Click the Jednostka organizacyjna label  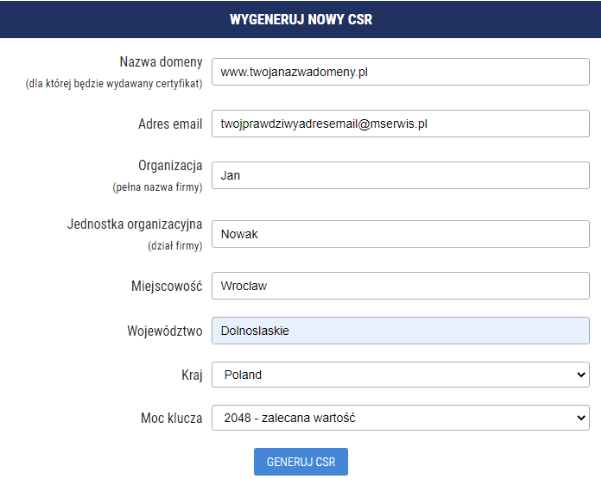[x=135, y=224]
